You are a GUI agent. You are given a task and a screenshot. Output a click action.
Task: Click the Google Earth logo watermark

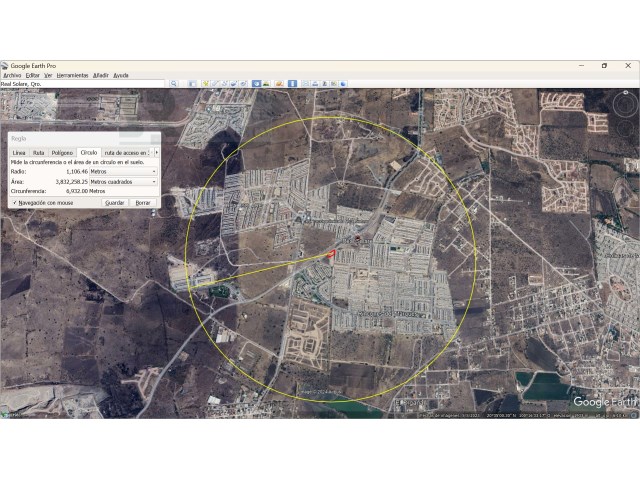point(603,402)
